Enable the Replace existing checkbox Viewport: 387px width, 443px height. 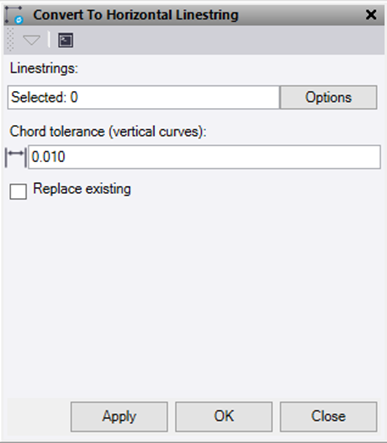click(18, 191)
